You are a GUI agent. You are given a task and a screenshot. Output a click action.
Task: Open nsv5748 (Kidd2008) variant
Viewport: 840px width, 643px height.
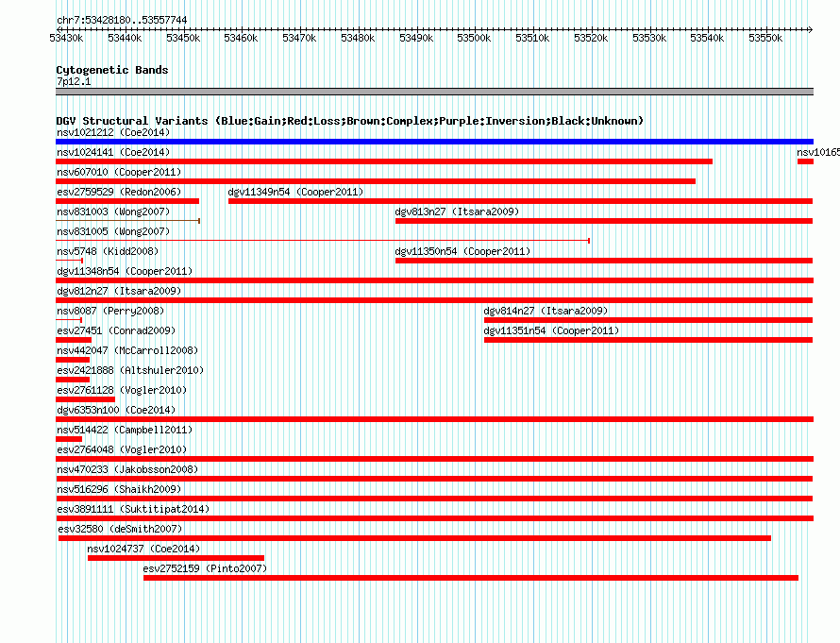108,251
